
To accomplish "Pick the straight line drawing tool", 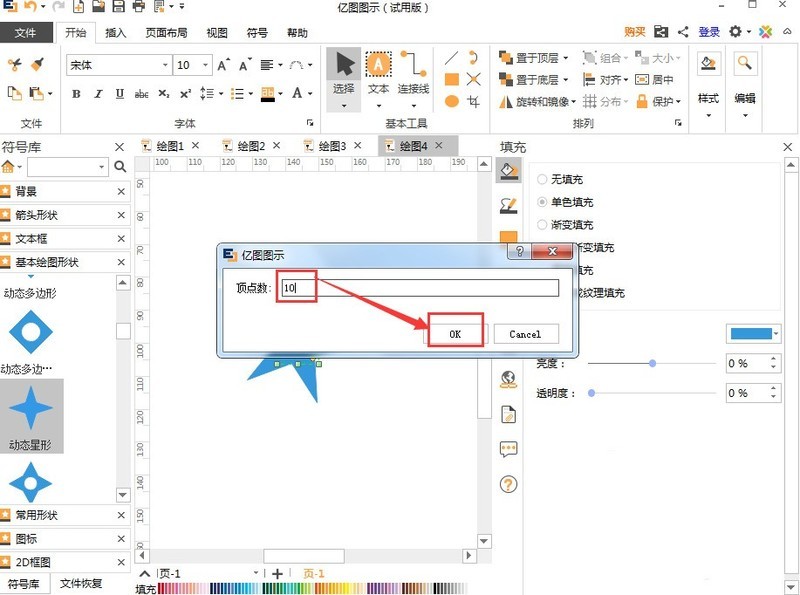I will pyautogui.click(x=451, y=58).
